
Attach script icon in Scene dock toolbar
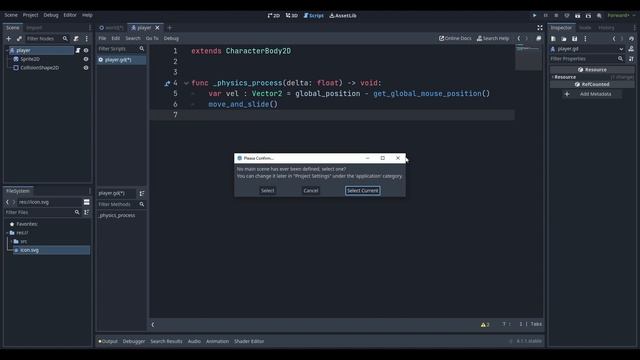(x=76, y=38)
